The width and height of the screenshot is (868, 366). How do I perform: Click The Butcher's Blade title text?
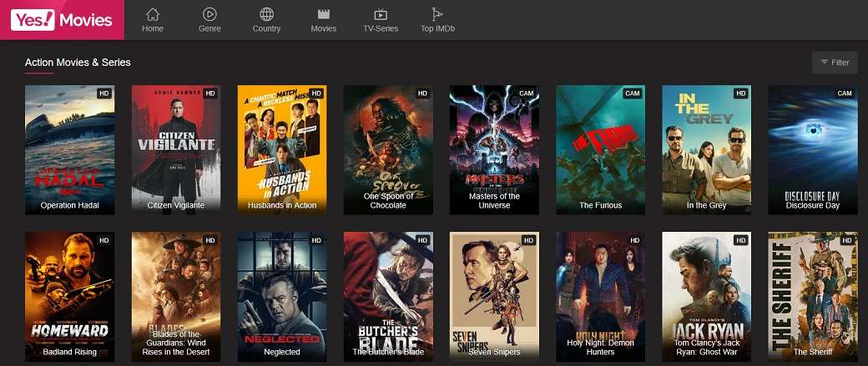point(389,352)
